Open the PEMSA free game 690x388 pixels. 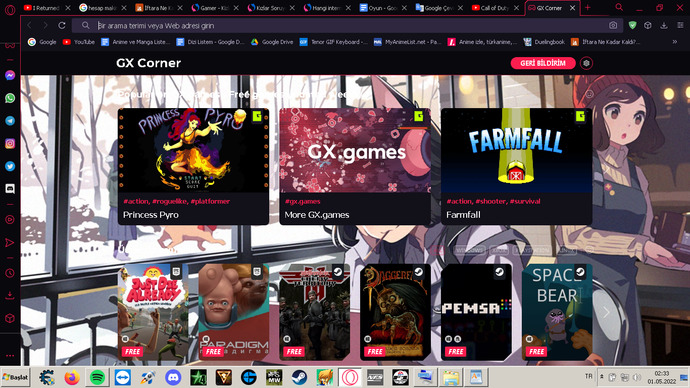[x=476, y=312]
